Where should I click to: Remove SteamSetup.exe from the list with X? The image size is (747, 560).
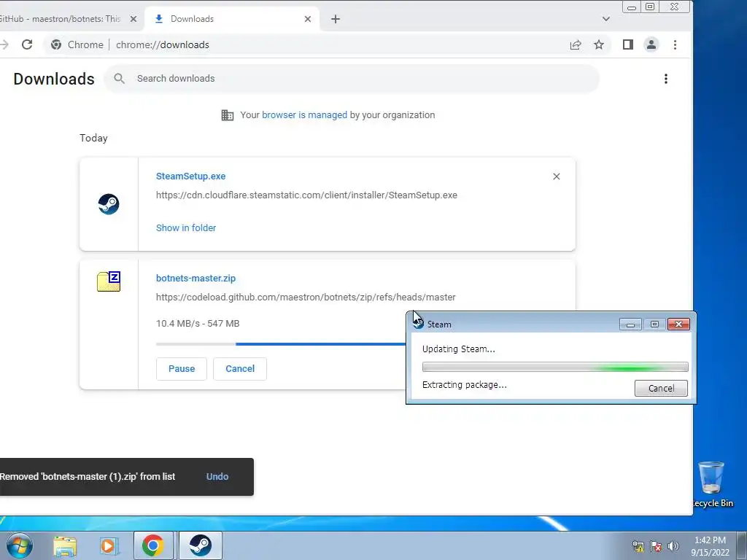[x=557, y=176]
